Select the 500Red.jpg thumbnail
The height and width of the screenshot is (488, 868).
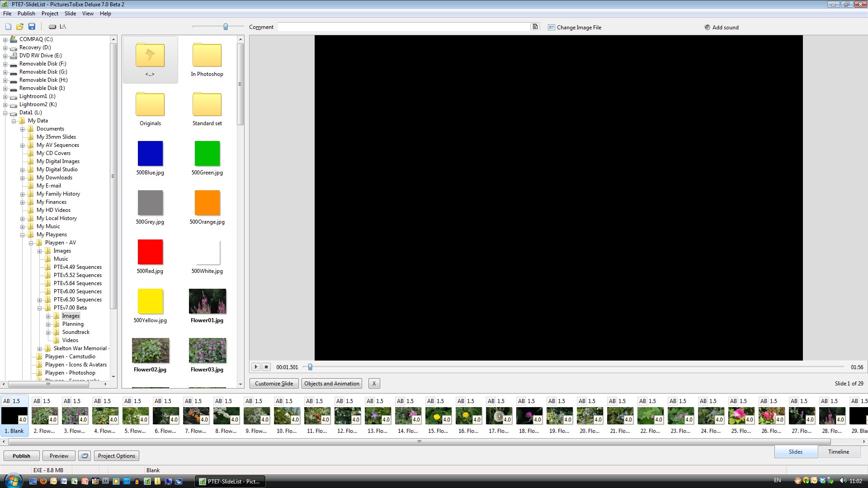(x=150, y=252)
